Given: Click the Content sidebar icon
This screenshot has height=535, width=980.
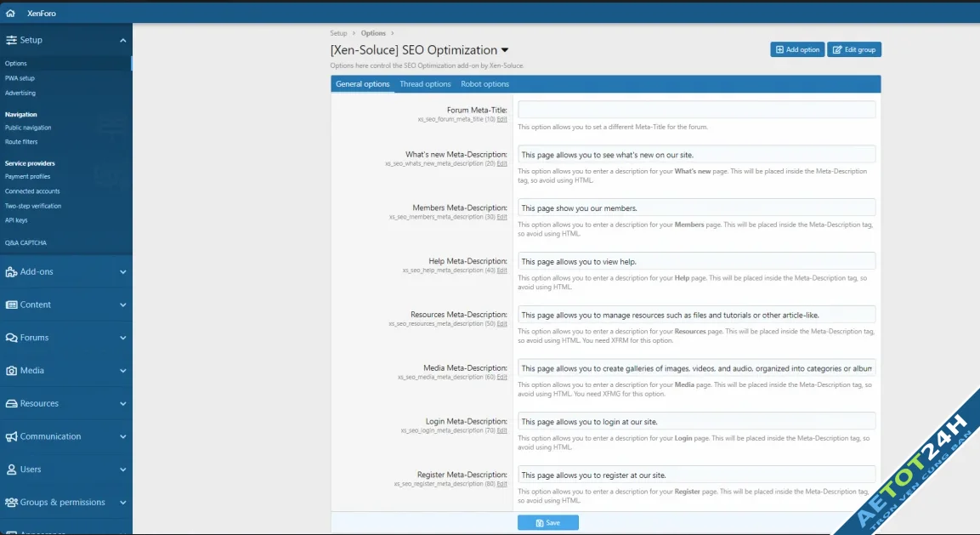Looking at the screenshot, I should click(x=11, y=304).
